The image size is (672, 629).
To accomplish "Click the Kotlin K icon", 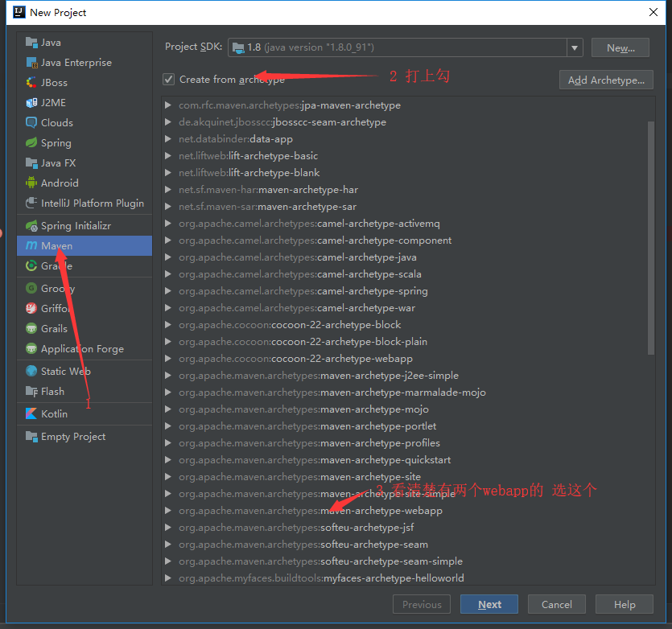I will pyautogui.click(x=31, y=414).
